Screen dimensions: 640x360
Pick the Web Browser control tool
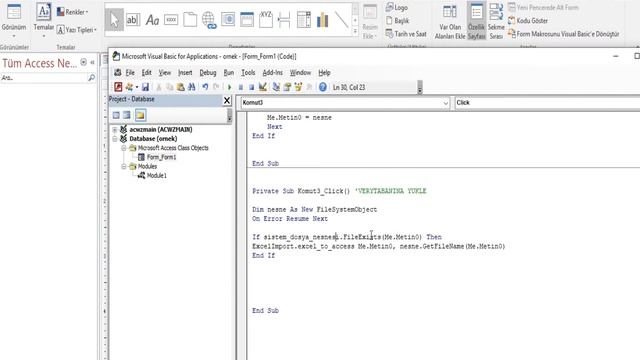pos(228,20)
